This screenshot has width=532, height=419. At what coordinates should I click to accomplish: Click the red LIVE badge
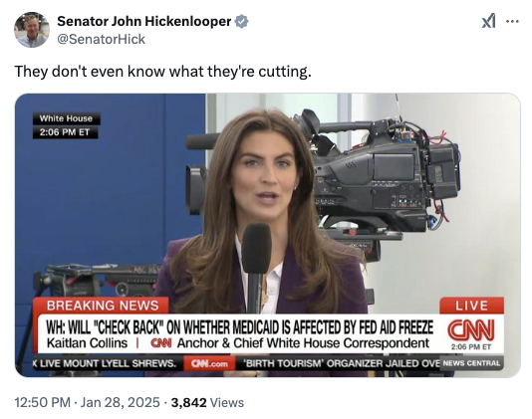471,306
